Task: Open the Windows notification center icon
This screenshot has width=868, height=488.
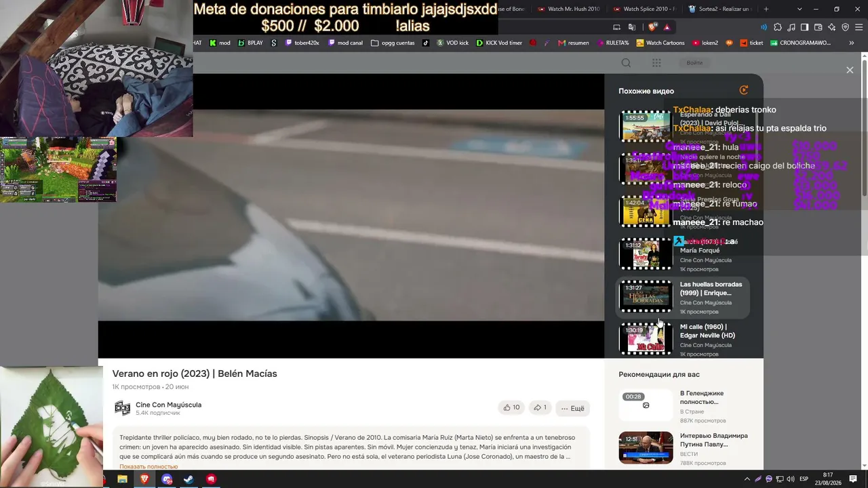Action: point(853,479)
